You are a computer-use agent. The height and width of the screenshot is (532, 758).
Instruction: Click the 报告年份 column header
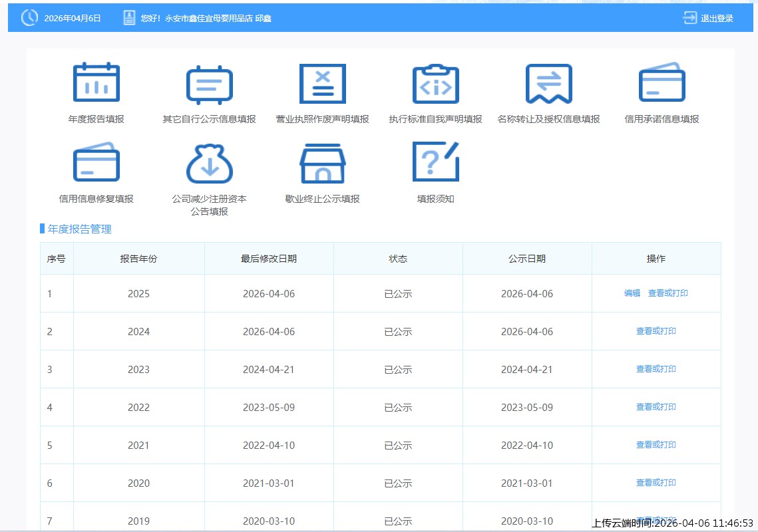coord(138,259)
